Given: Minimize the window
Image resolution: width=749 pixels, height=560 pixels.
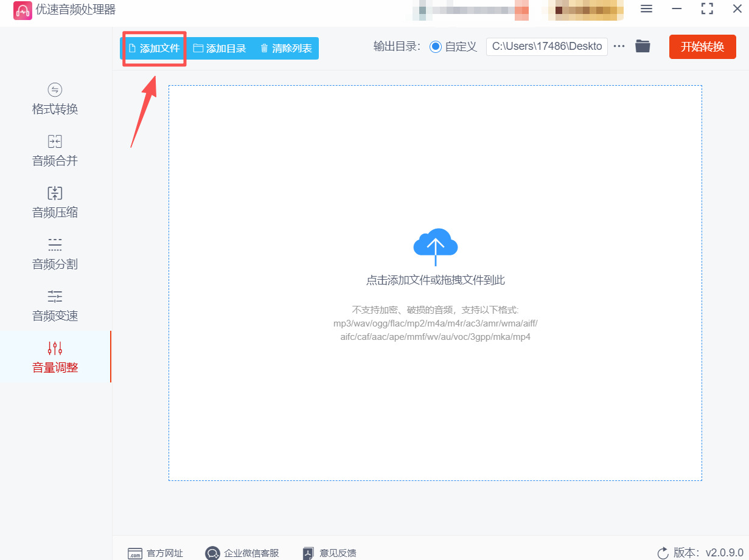Looking at the screenshot, I should 677,9.
